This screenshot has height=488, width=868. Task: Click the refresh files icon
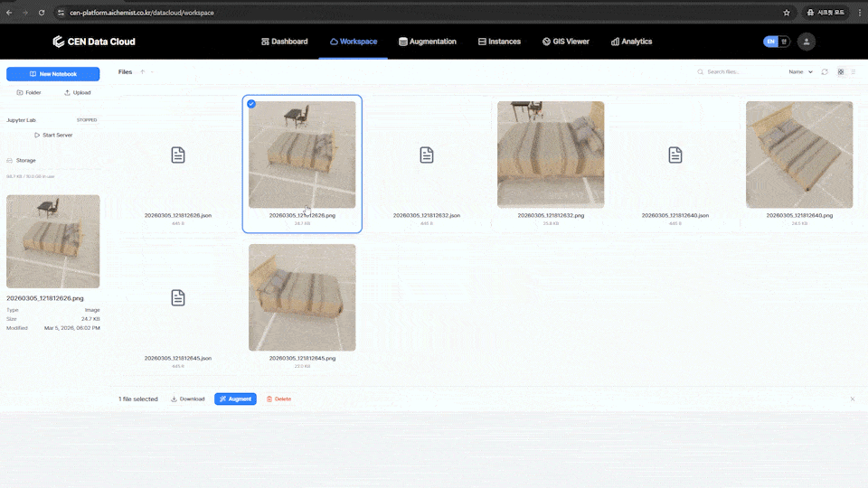tap(825, 71)
